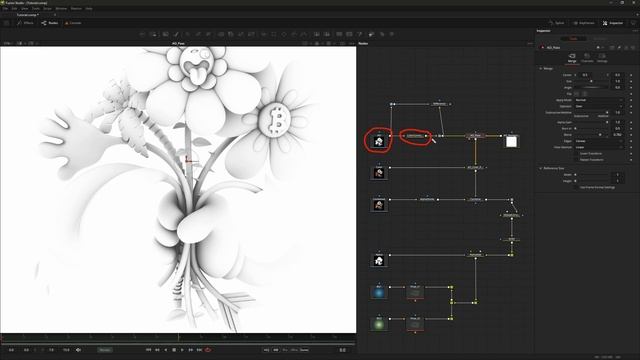Enable the Invert Transform checkbox
640x360 pixels.
[x=577, y=153]
